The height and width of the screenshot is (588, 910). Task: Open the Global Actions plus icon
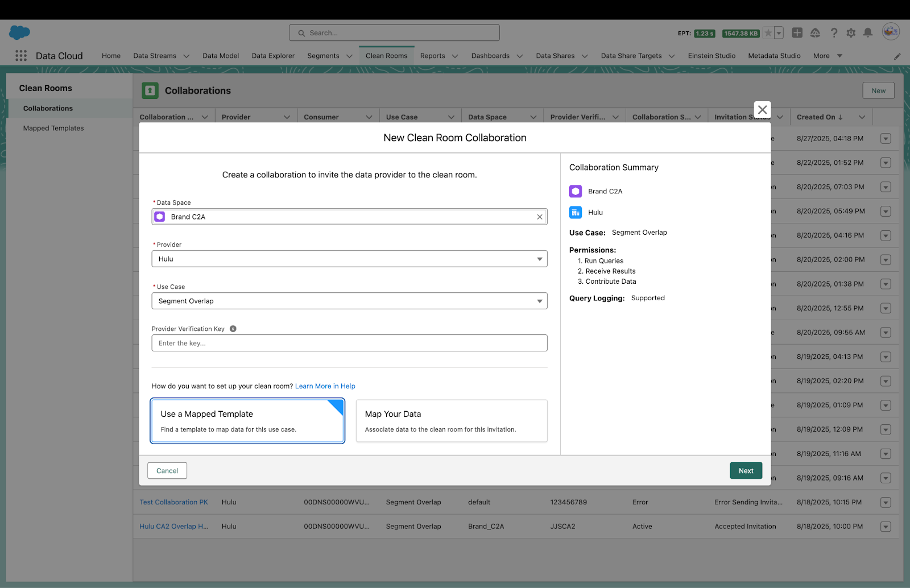[797, 33]
